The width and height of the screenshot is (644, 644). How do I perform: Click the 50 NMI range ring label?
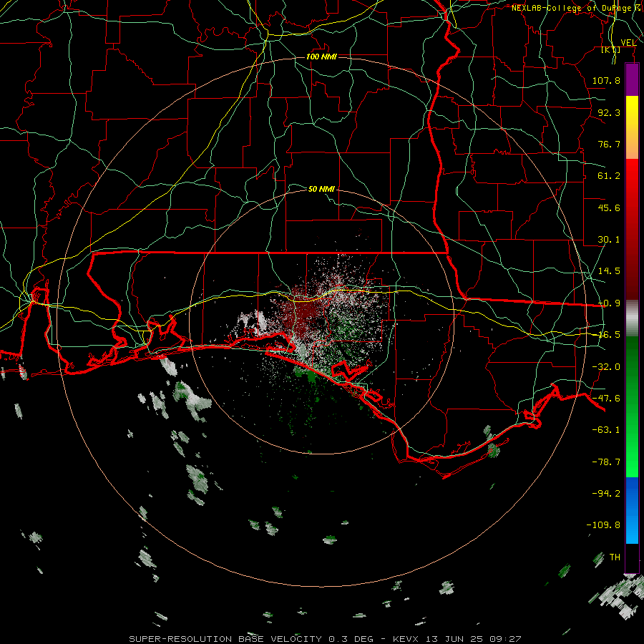(x=321, y=189)
